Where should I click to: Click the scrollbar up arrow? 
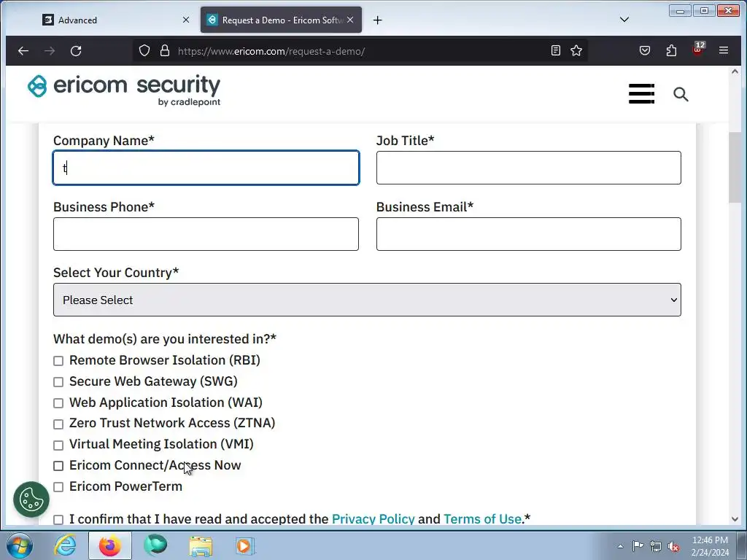735,71
